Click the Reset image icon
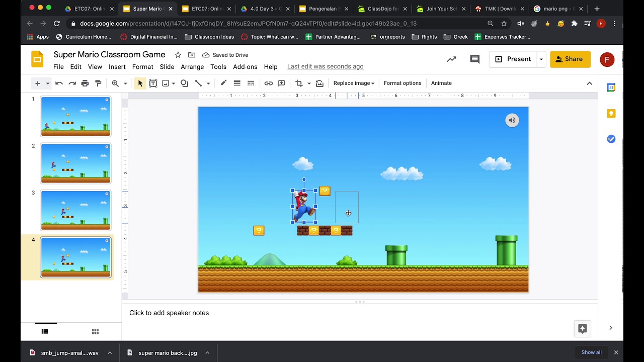Screen dimensions: 644x362 tap(319, 83)
